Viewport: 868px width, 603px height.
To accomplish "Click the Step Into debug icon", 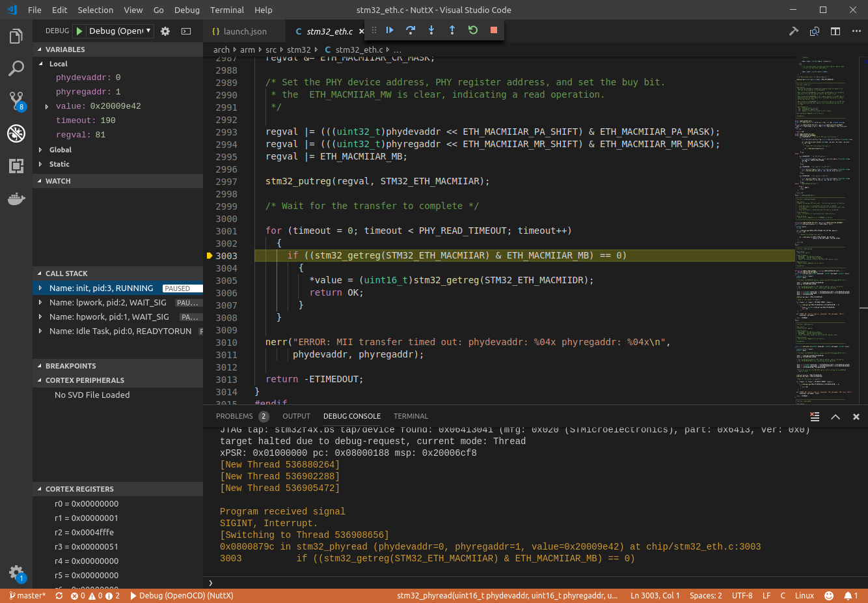I will 431,30.
